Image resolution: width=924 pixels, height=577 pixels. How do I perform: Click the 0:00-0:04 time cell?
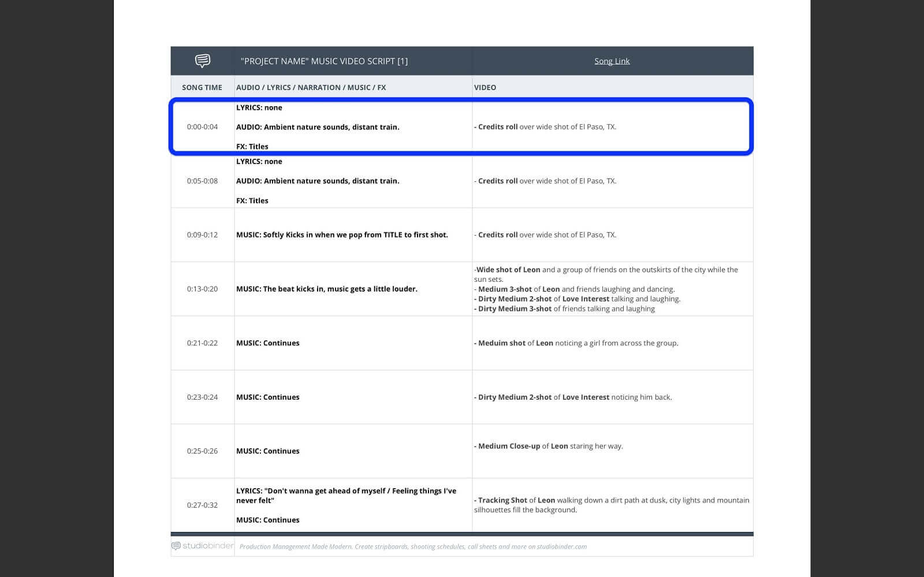(x=202, y=127)
